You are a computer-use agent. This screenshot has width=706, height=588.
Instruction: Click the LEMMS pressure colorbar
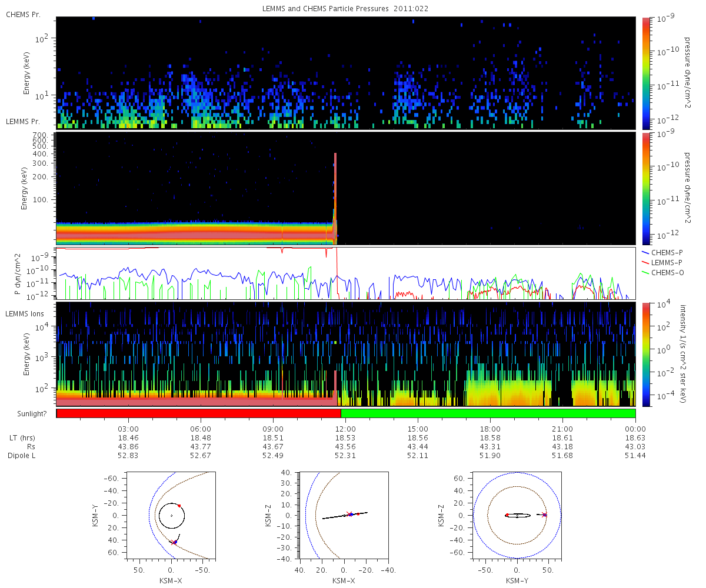(645, 188)
